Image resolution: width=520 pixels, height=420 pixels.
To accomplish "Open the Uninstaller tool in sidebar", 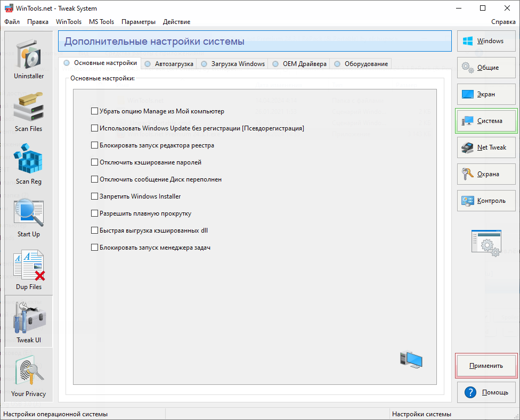I will click(x=29, y=56).
